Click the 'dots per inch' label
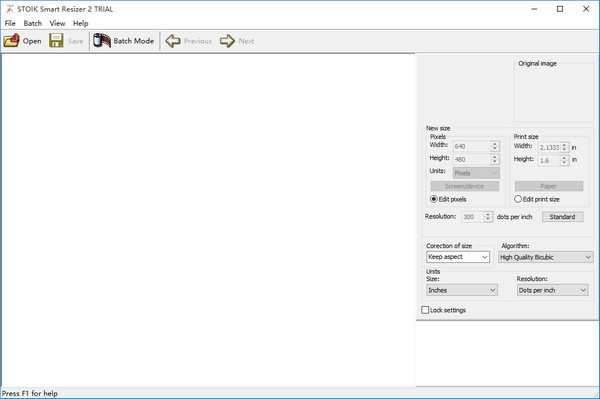600x399 pixels. [515, 217]
